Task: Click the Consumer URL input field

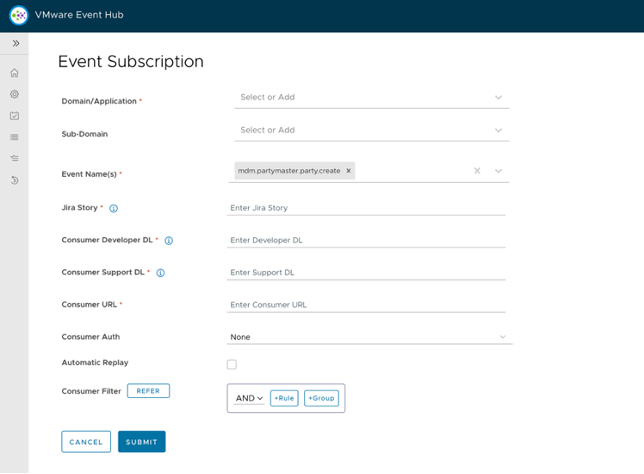Action: coord(366,305)
